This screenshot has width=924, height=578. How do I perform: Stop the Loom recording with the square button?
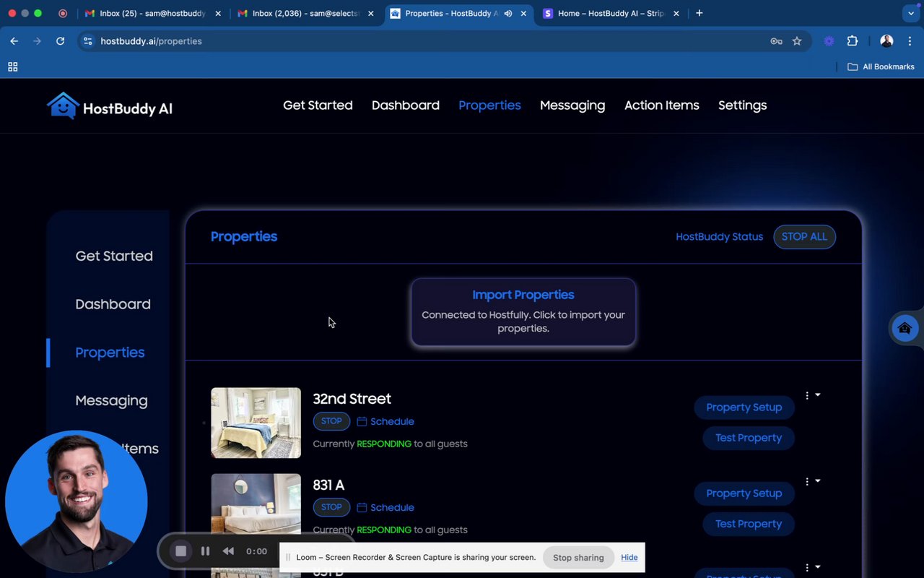point(180,551)
